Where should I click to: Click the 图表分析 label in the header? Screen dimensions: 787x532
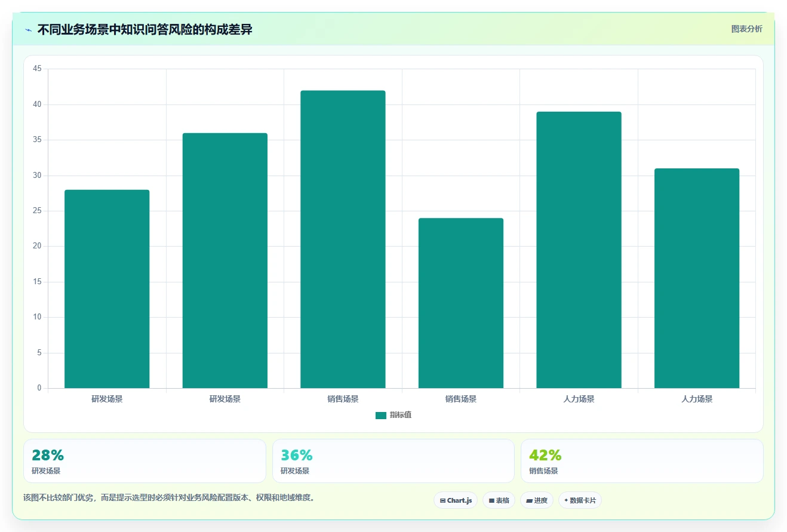pyautogui.click(x=747, y=29)
